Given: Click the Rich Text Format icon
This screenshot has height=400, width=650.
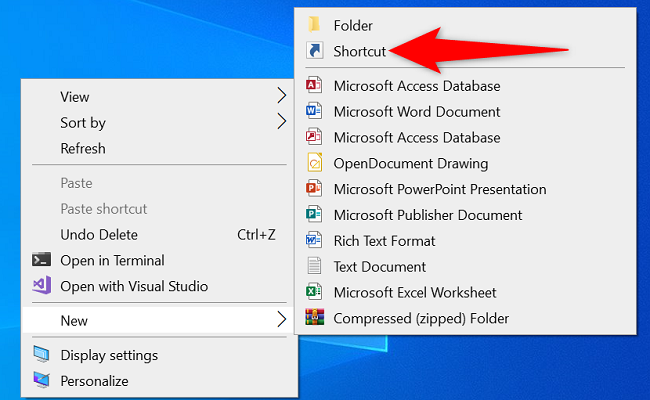Looking at the screenshot, I should click(314, 240).
